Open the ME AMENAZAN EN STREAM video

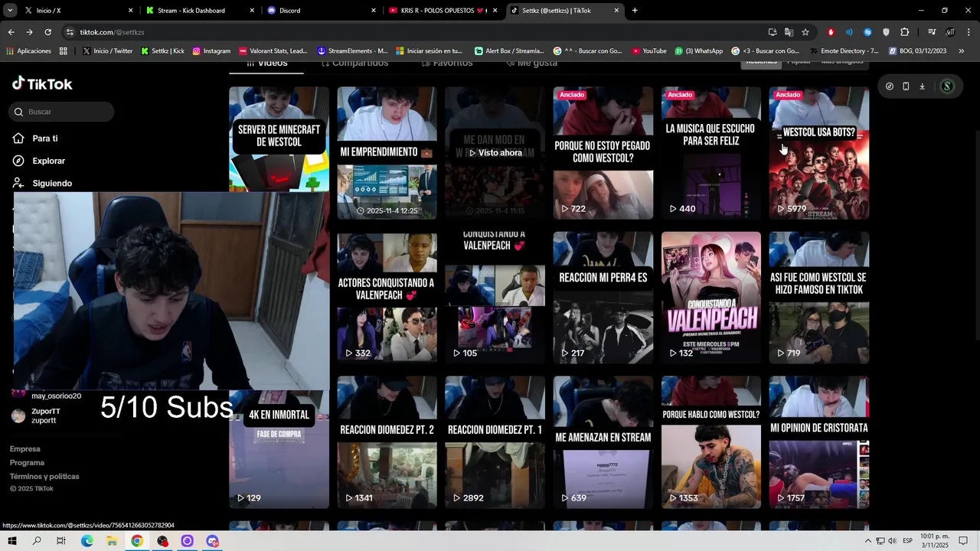[603, 442]
